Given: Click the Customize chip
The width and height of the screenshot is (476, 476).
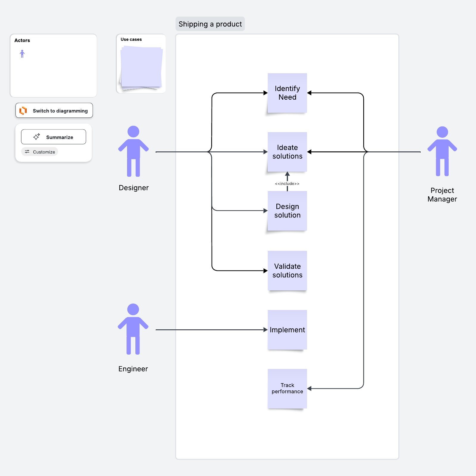Looking at the screenshot, I should click(x=40, y=152).
